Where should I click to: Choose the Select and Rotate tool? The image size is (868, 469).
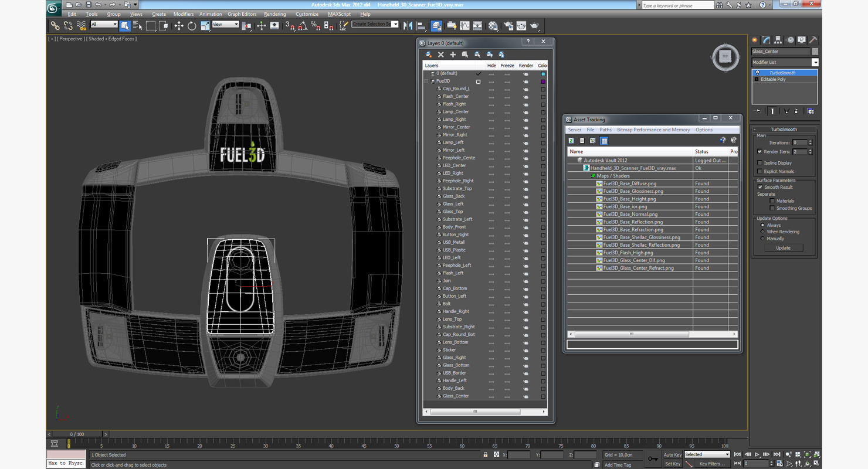coord(192,26)
